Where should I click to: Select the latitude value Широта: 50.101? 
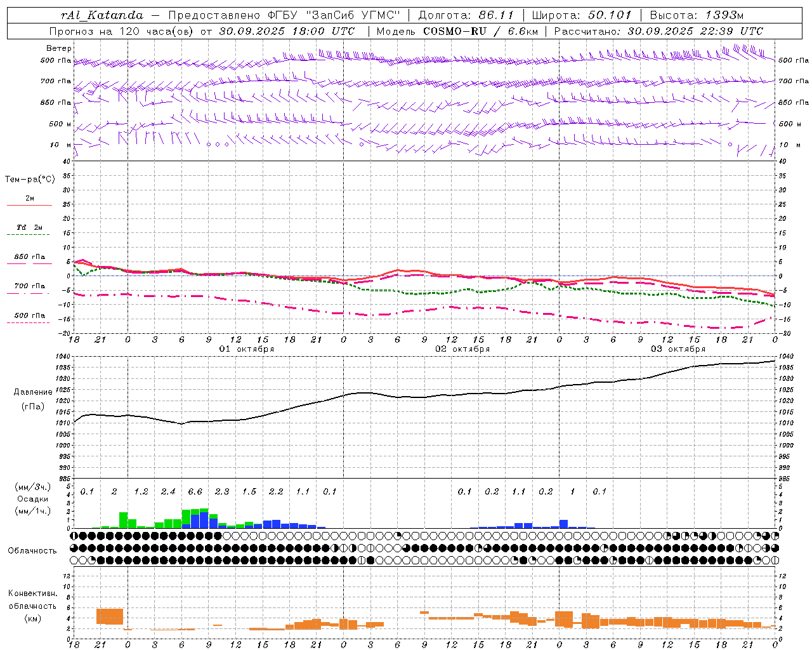pos(582,15)
